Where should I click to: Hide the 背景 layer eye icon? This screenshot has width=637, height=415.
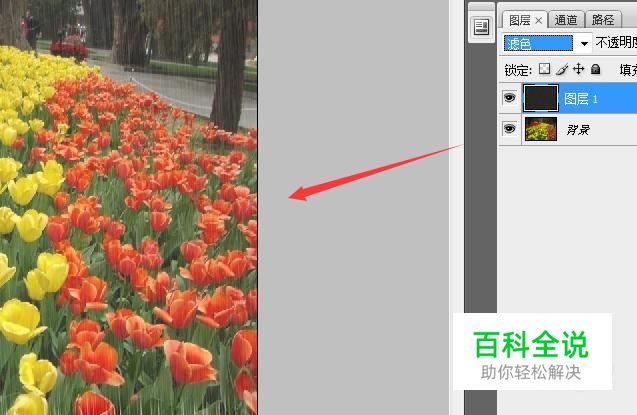point(509,129)
